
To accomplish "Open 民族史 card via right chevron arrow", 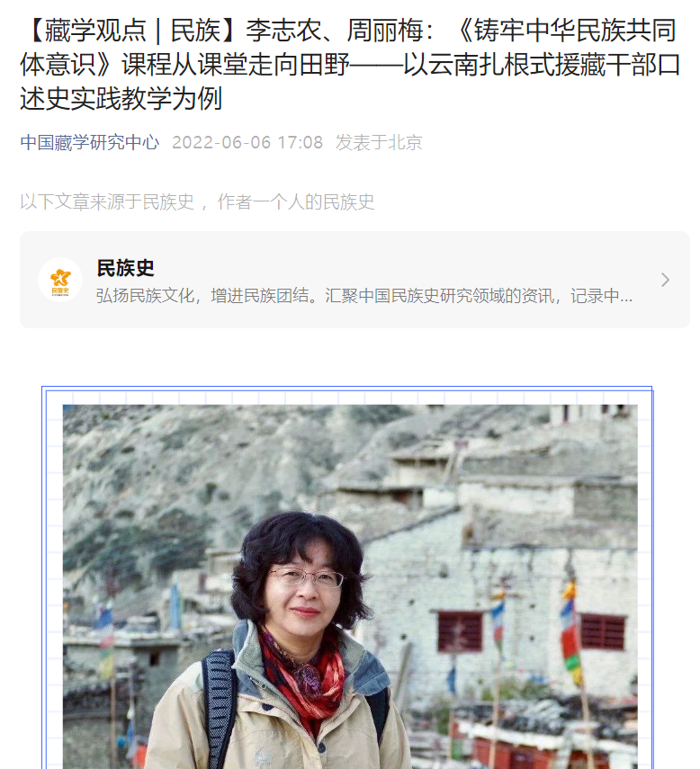I will point(665,280).
